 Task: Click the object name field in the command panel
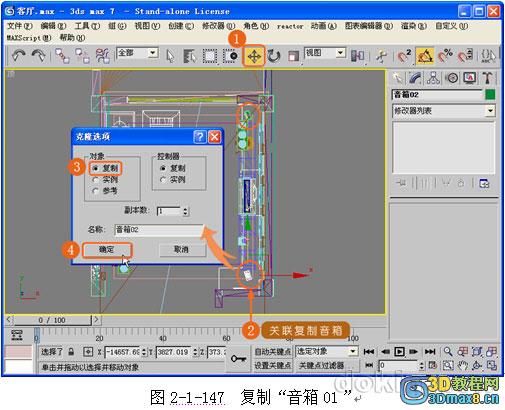437,95
